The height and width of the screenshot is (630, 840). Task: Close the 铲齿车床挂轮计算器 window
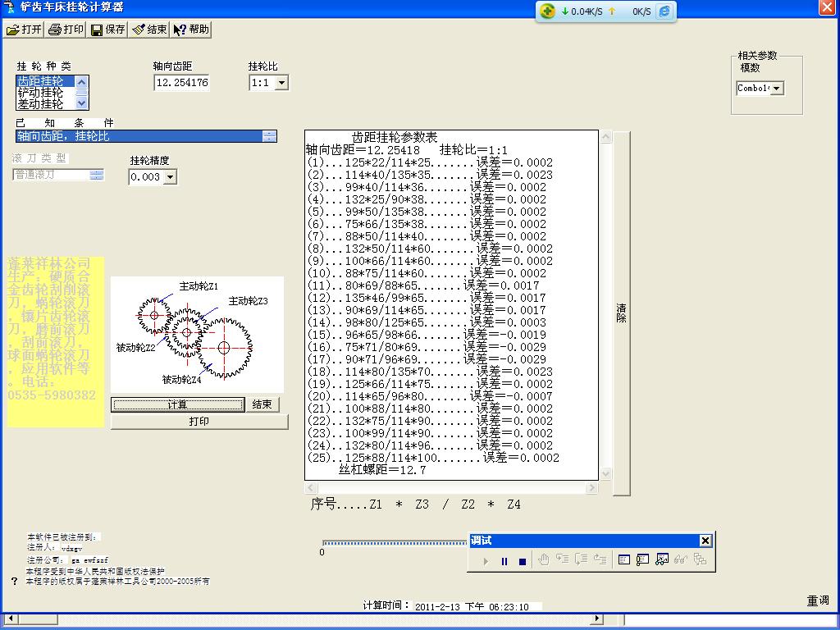[828, 7]
